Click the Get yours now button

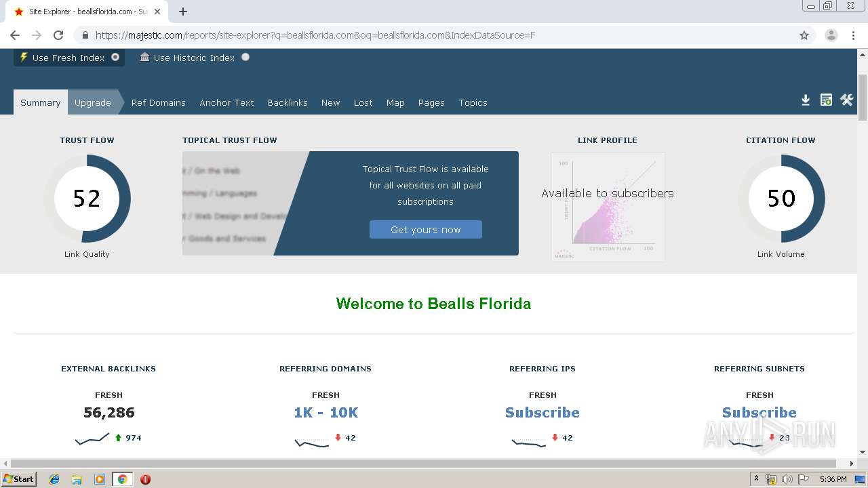[x=426, y=229]
